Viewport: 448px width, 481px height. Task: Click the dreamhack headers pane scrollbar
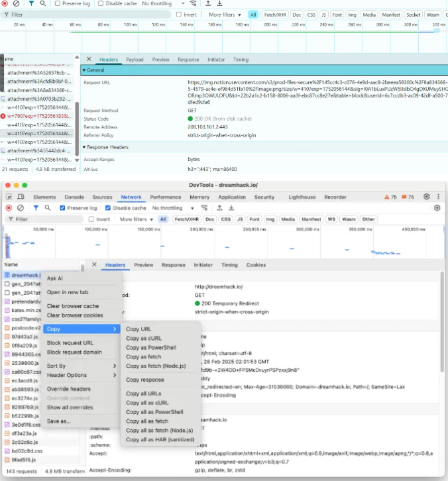tap(442, 321)
